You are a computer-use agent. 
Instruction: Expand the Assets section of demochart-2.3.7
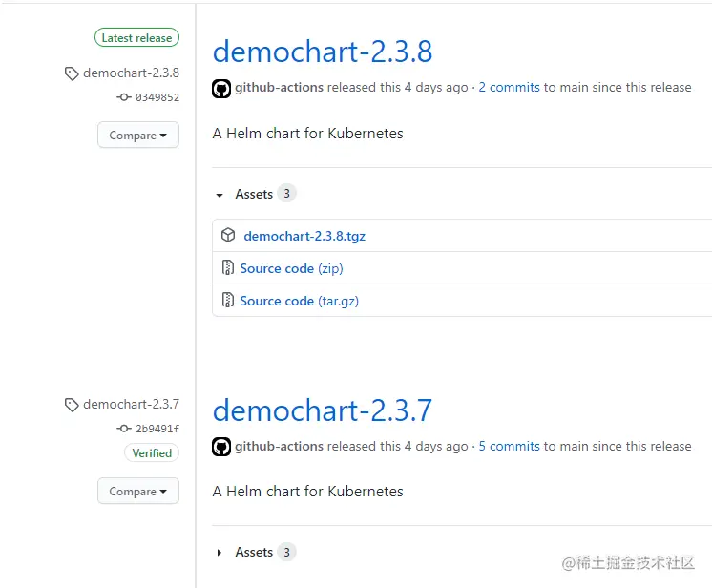220,553
